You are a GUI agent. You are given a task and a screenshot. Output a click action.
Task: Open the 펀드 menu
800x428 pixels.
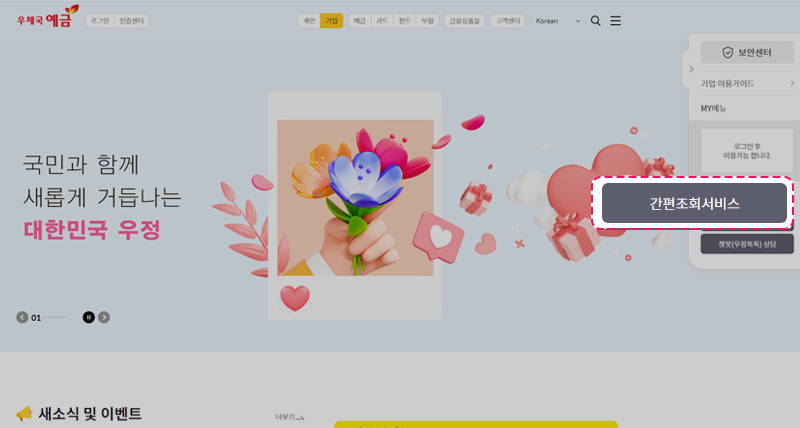405,21
